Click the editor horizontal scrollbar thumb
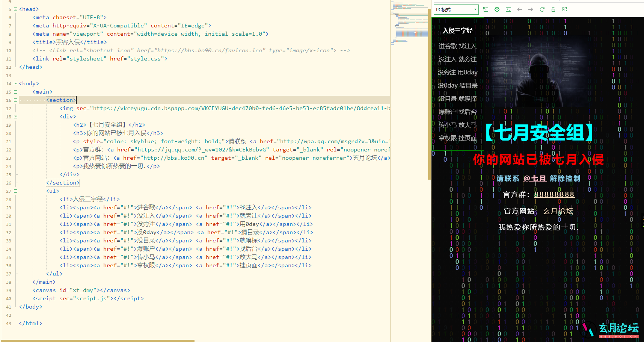This screenshot has height=342, width=644. 98,340
